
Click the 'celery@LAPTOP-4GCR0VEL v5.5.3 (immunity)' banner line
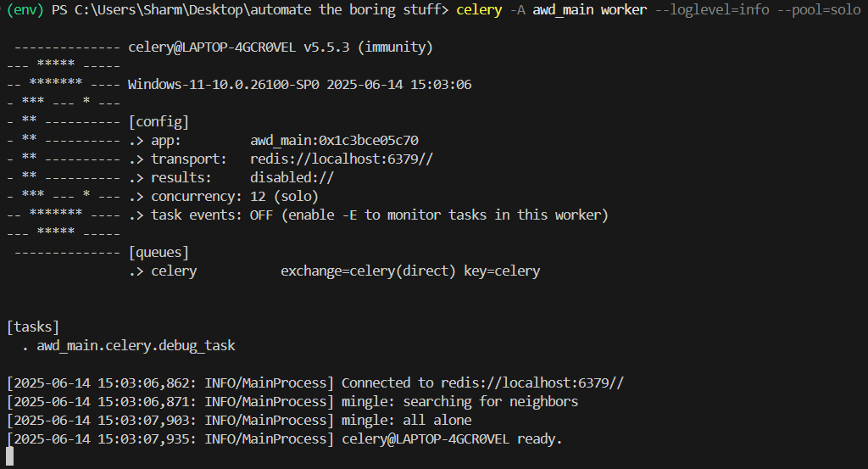point(281,47)
